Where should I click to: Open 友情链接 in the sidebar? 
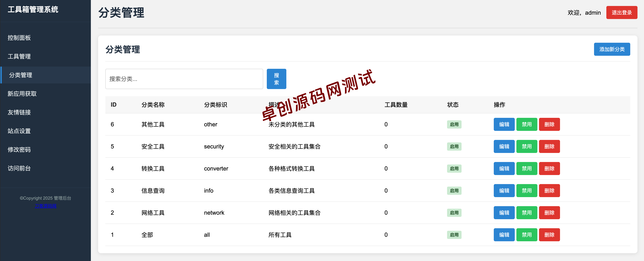(x=45, y=112)
